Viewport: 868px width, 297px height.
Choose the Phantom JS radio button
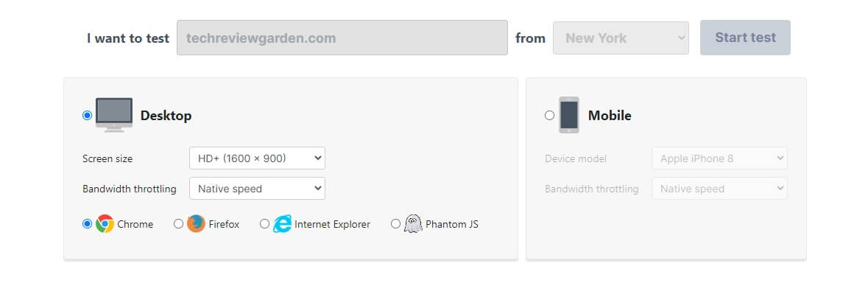(395, 224)
